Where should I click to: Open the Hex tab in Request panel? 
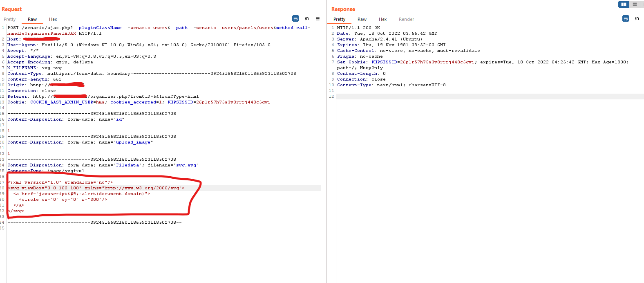pos(53,19)
